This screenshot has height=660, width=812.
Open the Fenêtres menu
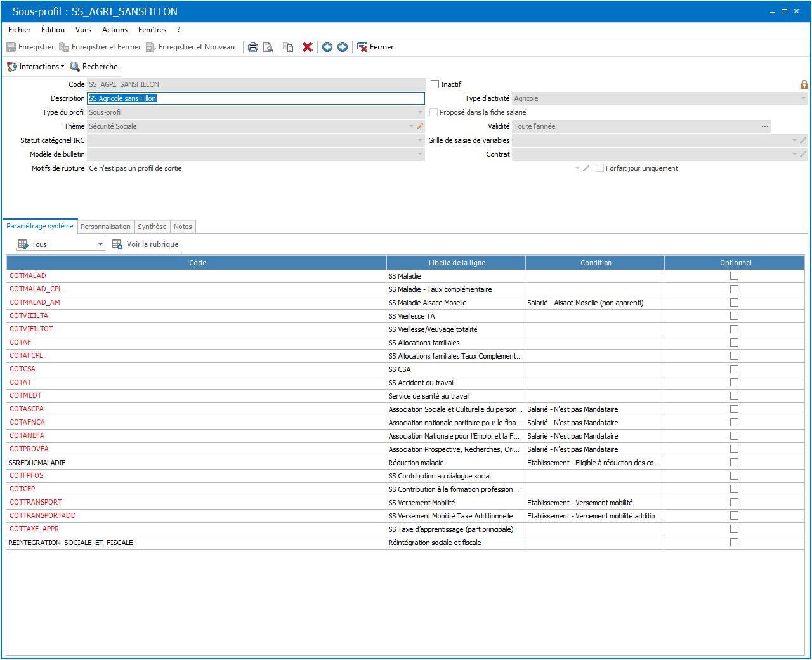(x=152, y=30)
